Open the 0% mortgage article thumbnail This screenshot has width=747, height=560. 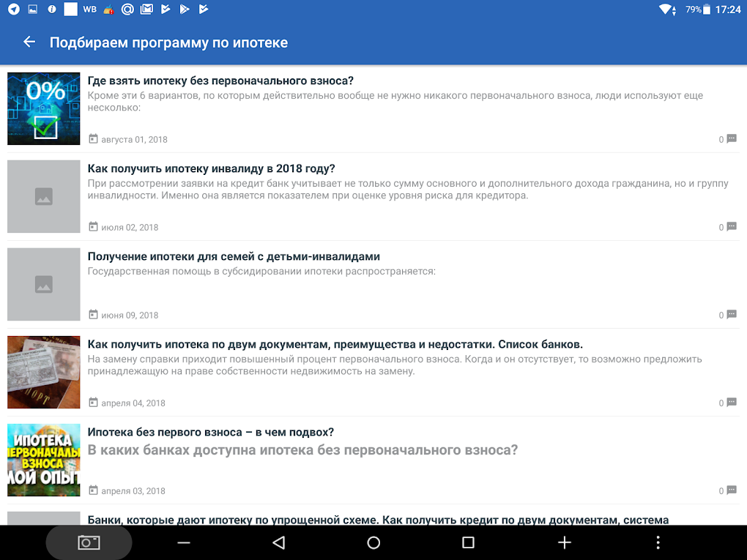(44, 108)
